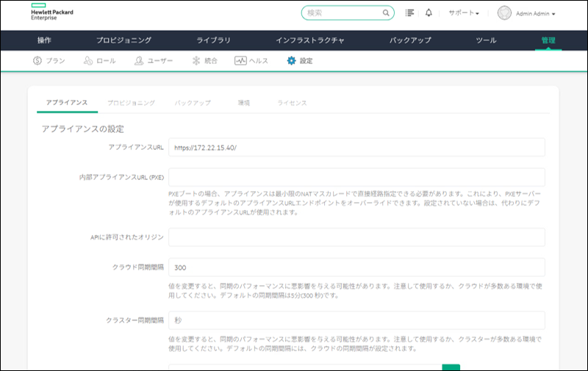The image size is (588, 371).
Task: Open the プロビジョニング main menu
Action: tap(123, 40)
